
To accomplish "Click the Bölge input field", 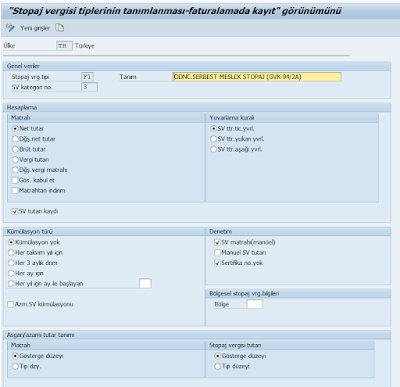I will 255,304.
